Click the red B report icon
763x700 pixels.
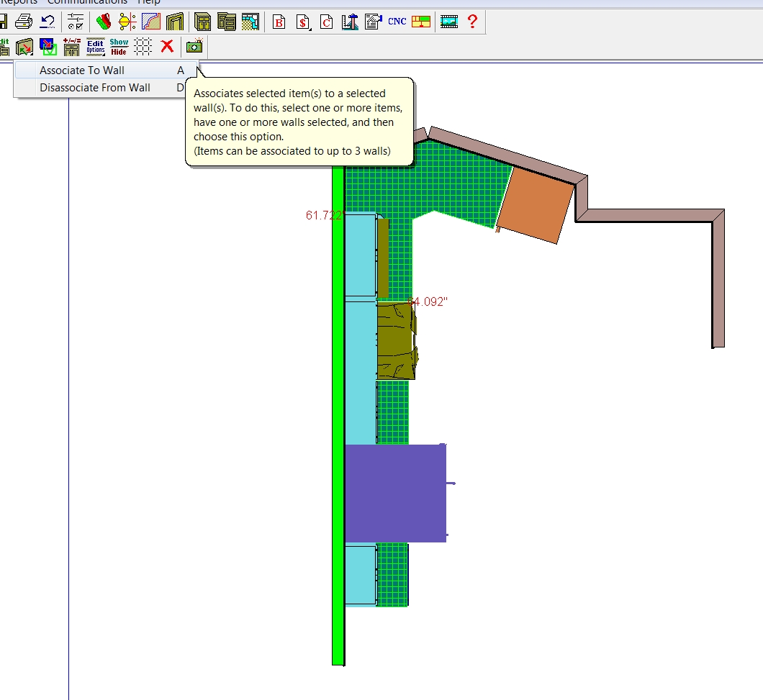(x=279, y=22)
